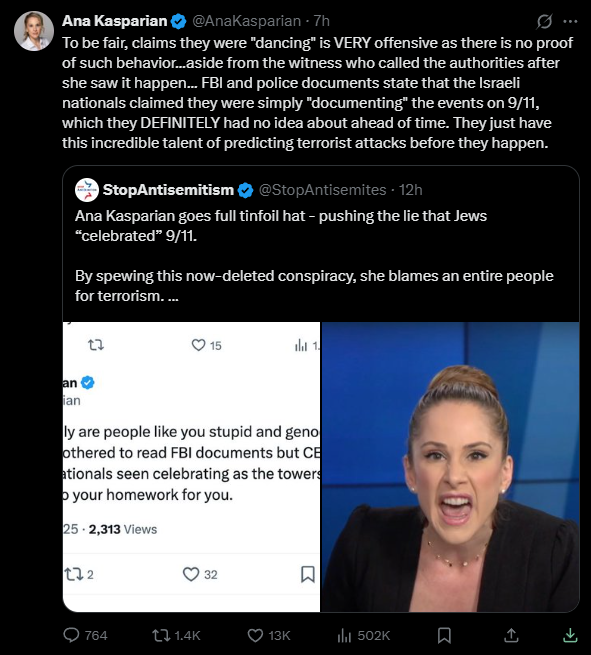Open the Ana Kasparian display name link
This screenshot has width=591, height=655.
[114, 21]
